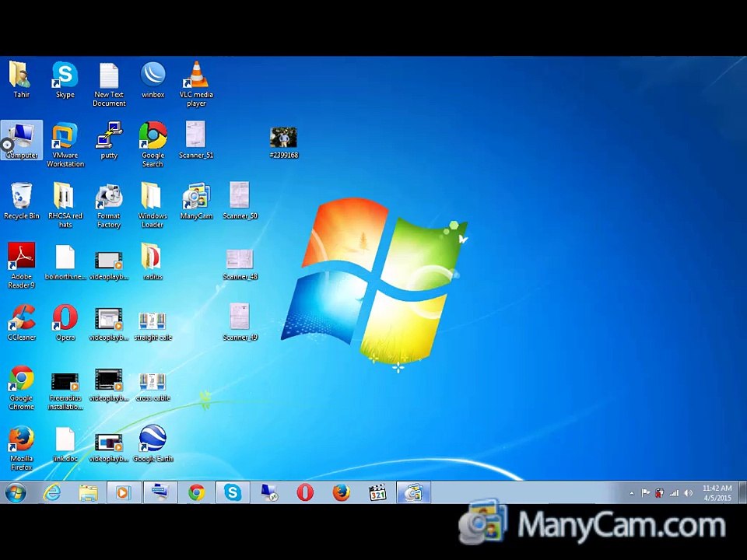
Task: Open the keyboard taskbar icon
Action: (160, 492)
